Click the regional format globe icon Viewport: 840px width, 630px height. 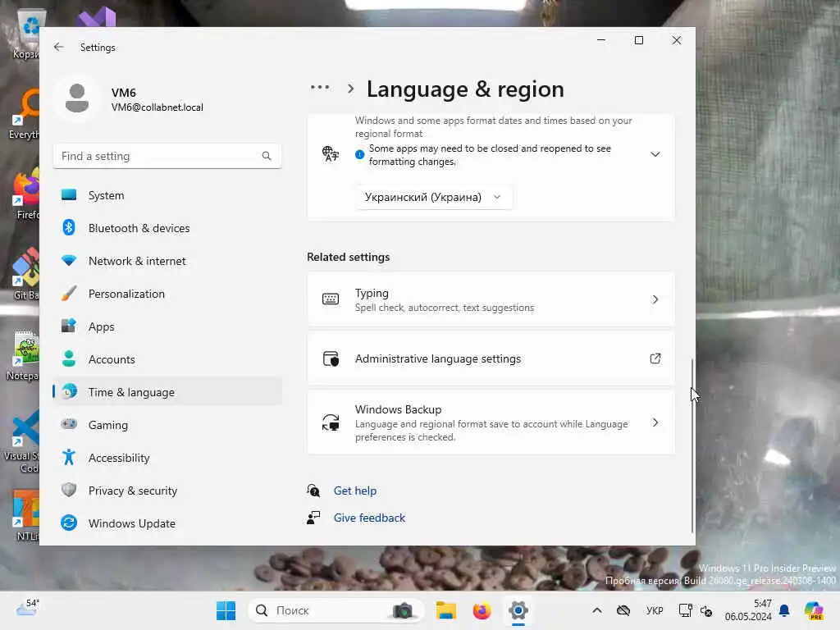(x=331, y=154)
